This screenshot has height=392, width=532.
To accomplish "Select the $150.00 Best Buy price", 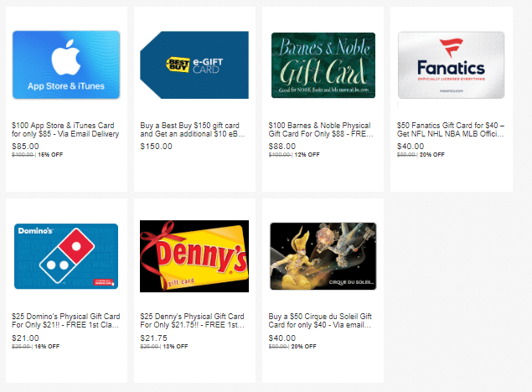I will (x=156, y=146).
